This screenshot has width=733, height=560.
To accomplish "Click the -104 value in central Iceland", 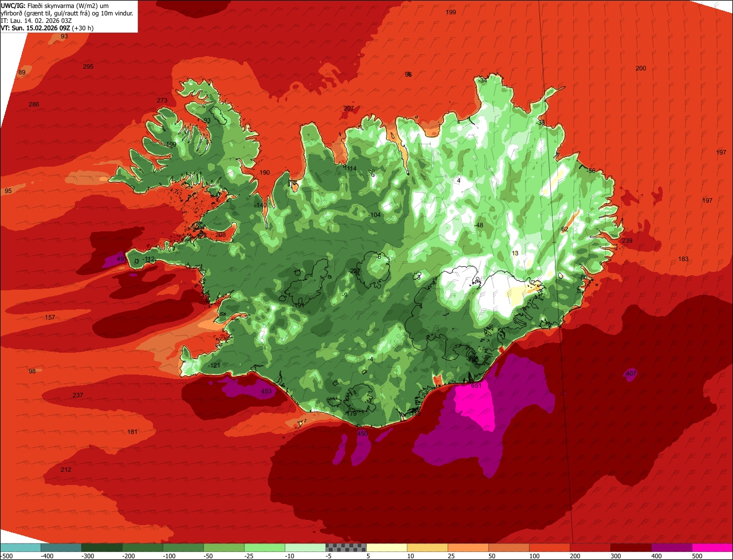I will [x=375, y=215].
